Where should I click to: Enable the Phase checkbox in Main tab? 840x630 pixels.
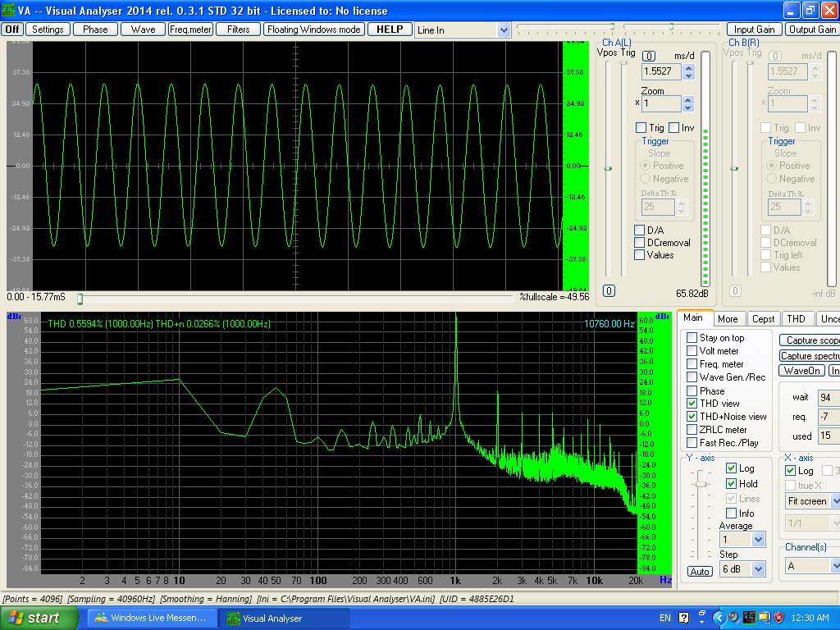tap(692, 390)
